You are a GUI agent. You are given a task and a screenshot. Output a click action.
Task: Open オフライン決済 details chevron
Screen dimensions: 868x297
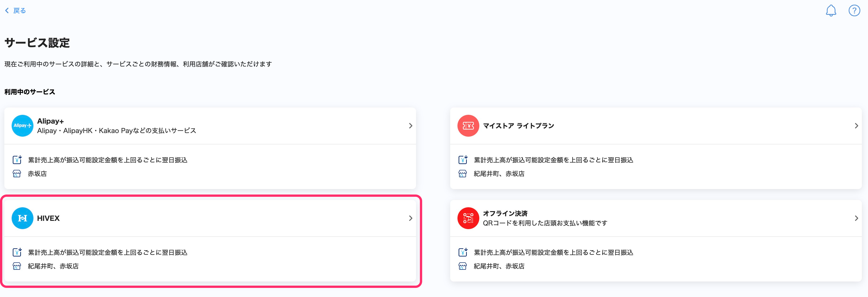point(856,218)
